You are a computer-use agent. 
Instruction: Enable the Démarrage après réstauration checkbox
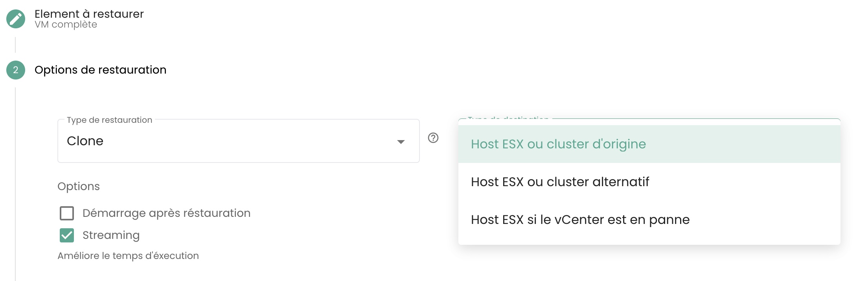pos(67,213)
